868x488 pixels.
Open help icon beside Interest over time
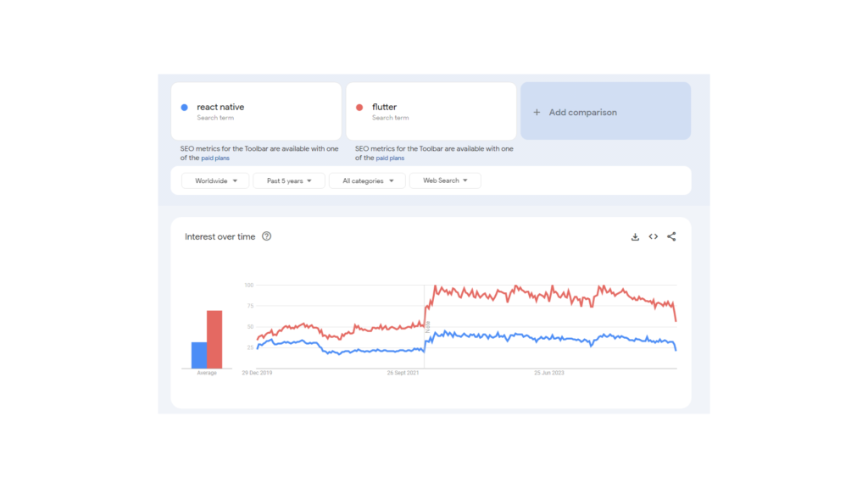[266, 236]
